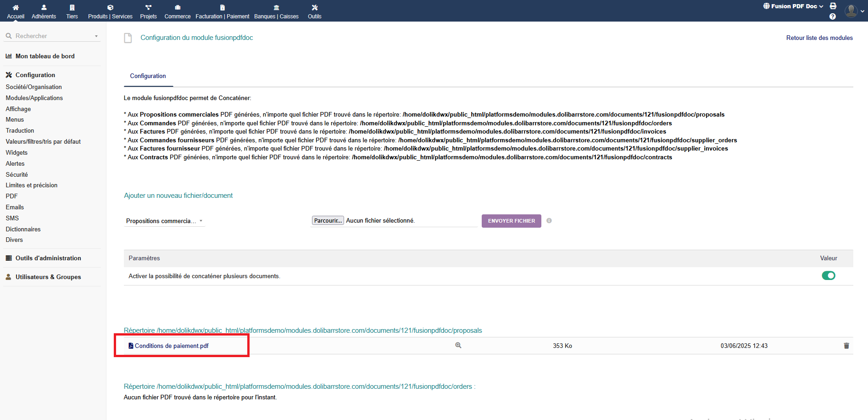
Task: Click Parcourir to choose a file
Action: (x=328, y=221)
